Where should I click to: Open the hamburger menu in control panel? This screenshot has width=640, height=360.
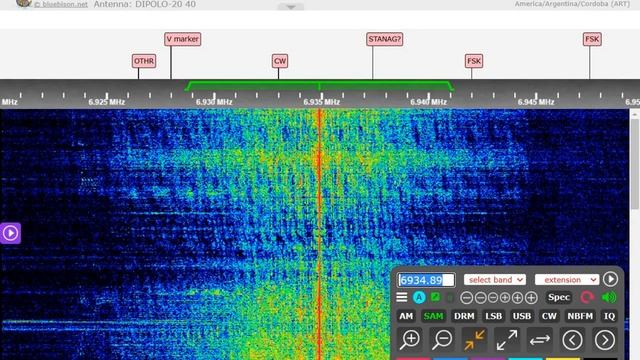(402, 297)
